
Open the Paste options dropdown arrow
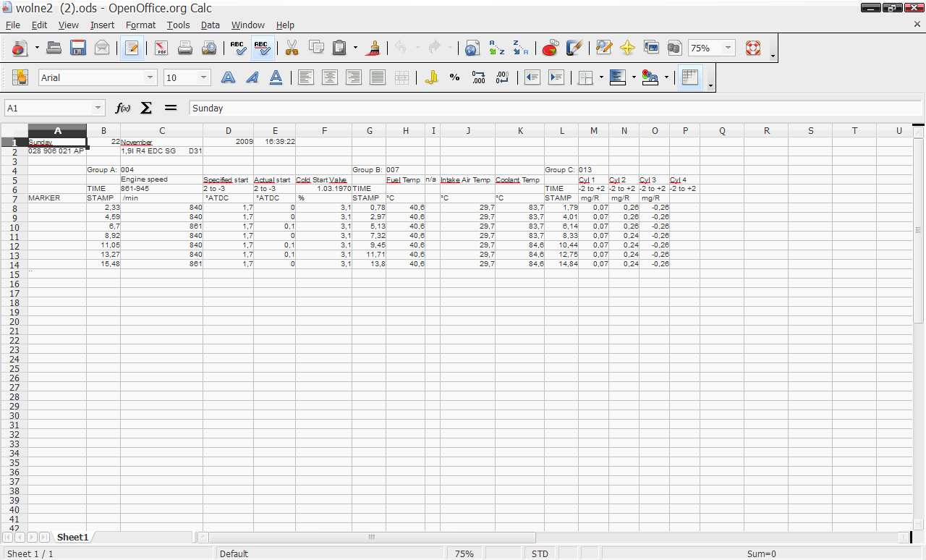point(355,48)
